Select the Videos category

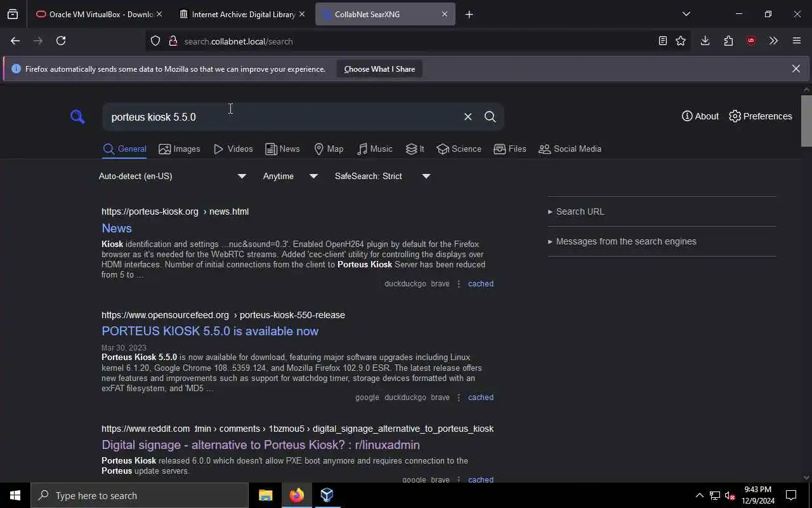pyautogui.click(x=233, y=149)
